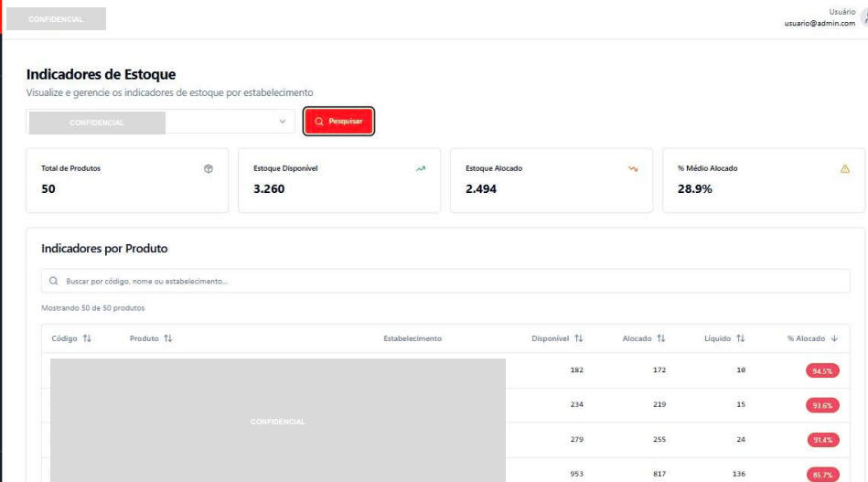The image size is (868, 482).
Task: Click the magnifier icon in the product search field
Action: pyautogui.click(x=55, y=281)
